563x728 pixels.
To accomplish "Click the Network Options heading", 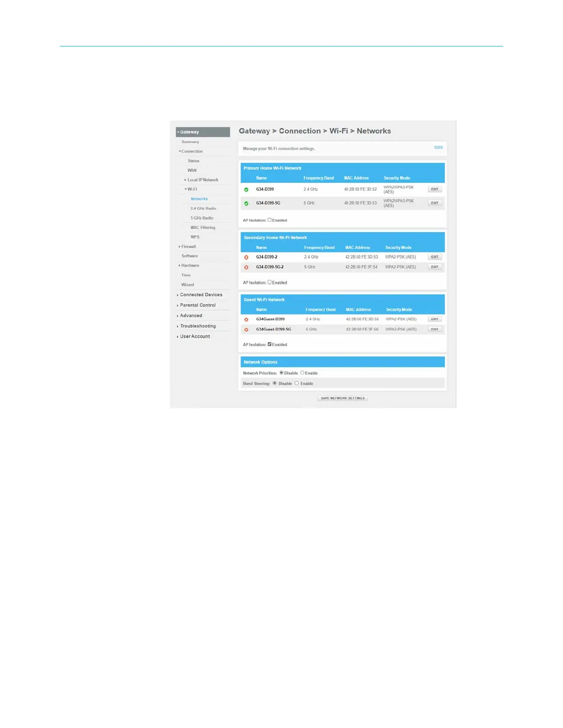I will (260, 362).
